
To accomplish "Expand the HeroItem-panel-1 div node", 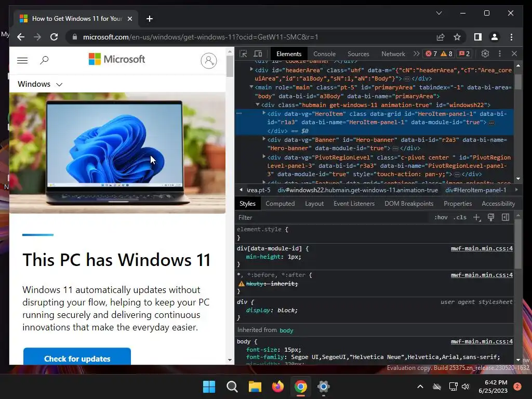I will pyautogui.click(x=264, y=113).
